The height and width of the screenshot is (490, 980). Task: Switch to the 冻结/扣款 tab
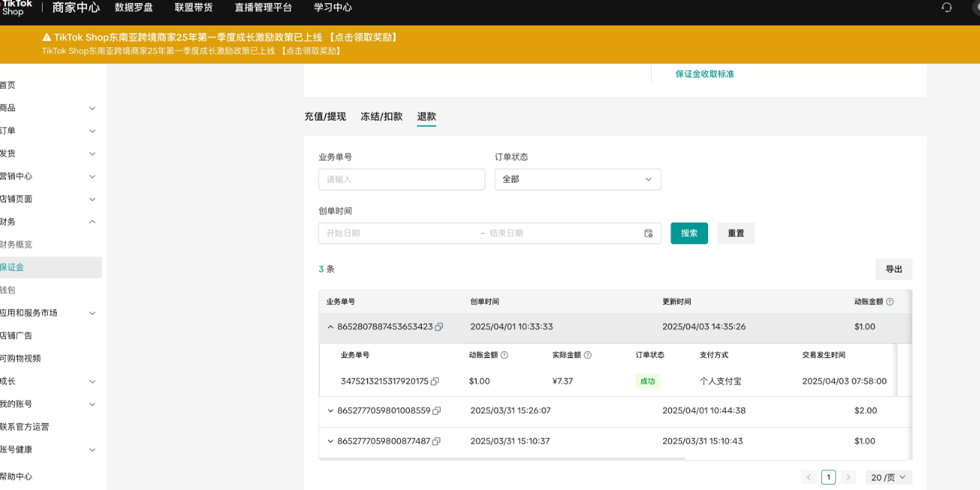pos(381,117)
